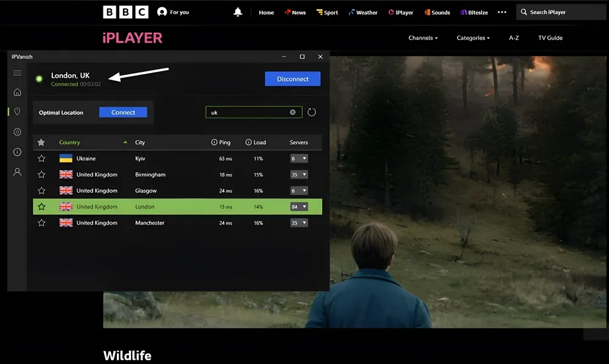Open London servers dropdown
Screen dimensions: 609x364
299,207
